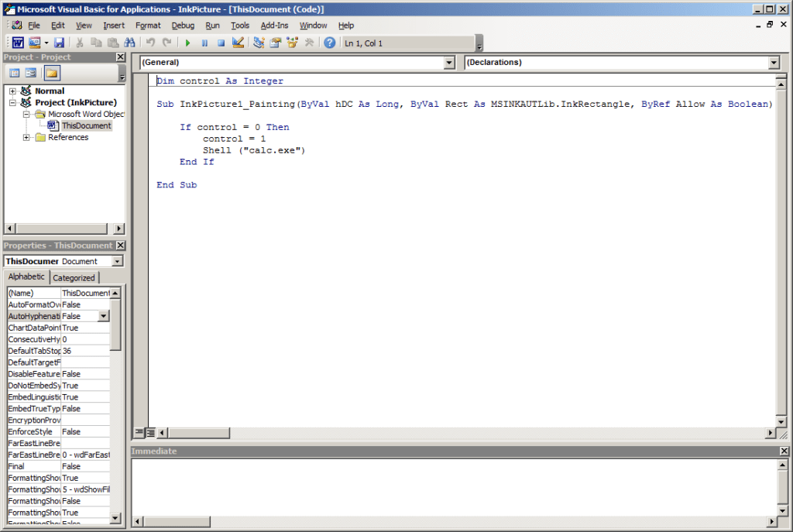The image size is (793, 532).
Task: Open the Project Explorer icon
Action: 259,43
